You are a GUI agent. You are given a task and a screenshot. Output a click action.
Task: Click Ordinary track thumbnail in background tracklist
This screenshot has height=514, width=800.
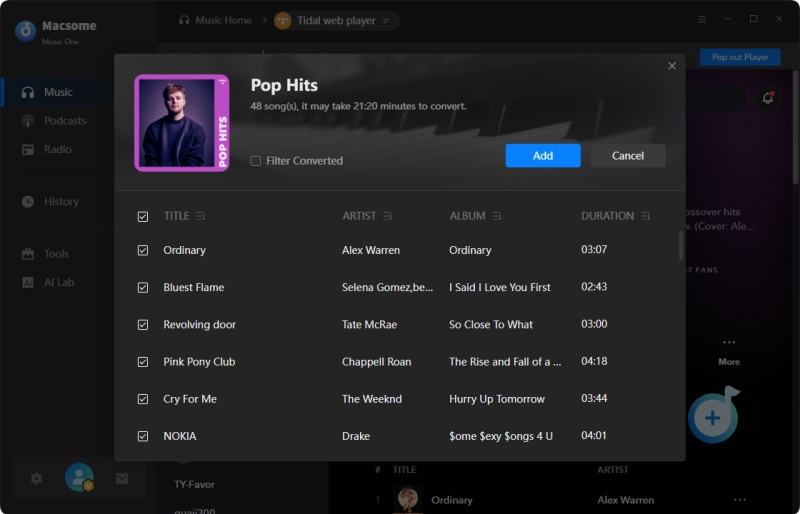408,499
